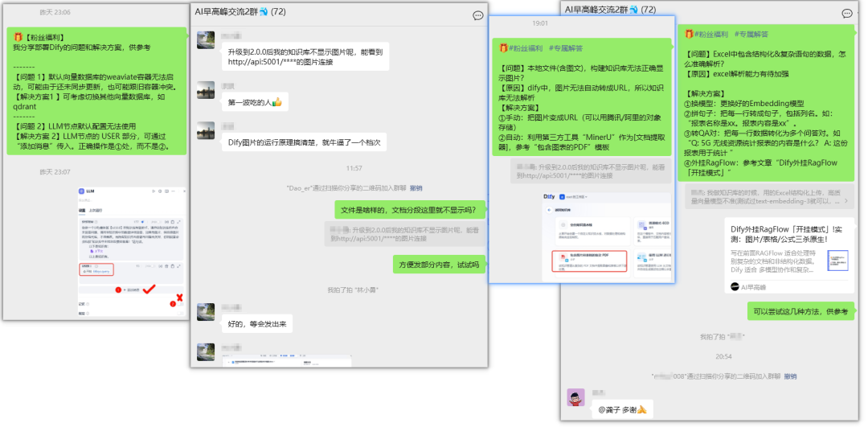
Task: Click avatar next to '好的，等会发出来' message
Action: coord(206,313)
